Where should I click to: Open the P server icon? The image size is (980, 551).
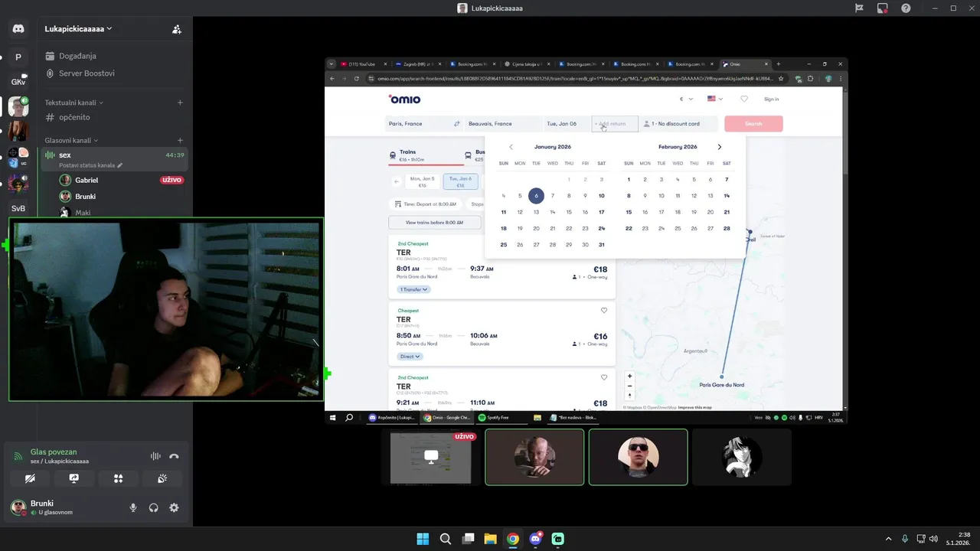coord(18,57)
